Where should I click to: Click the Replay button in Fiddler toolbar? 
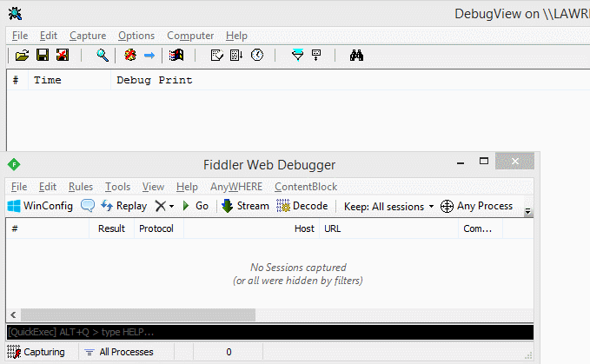tap(123, 206)
